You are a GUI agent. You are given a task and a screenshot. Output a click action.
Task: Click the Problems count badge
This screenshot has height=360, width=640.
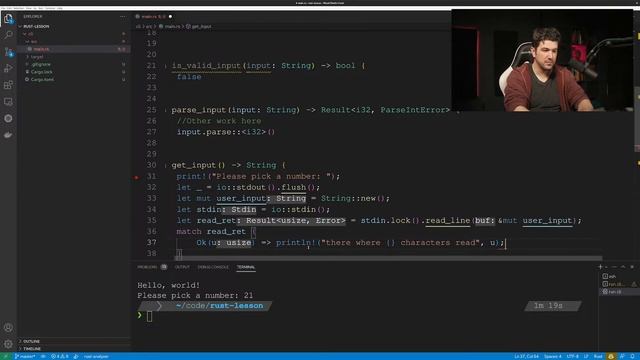[x=164, y=267]
